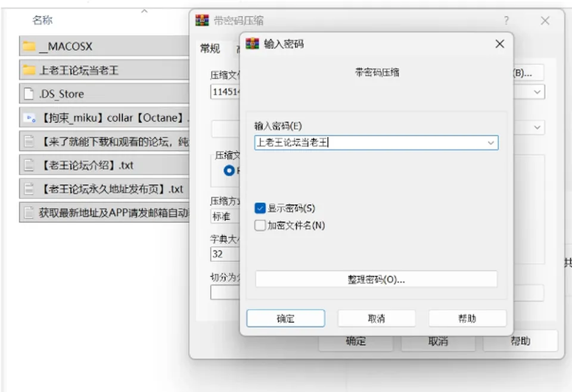Open the second right-side dropdown in 带密码压缩 window
Image resolution: width=572 pixels, height=392 pixels.
[x=537, y=127]
